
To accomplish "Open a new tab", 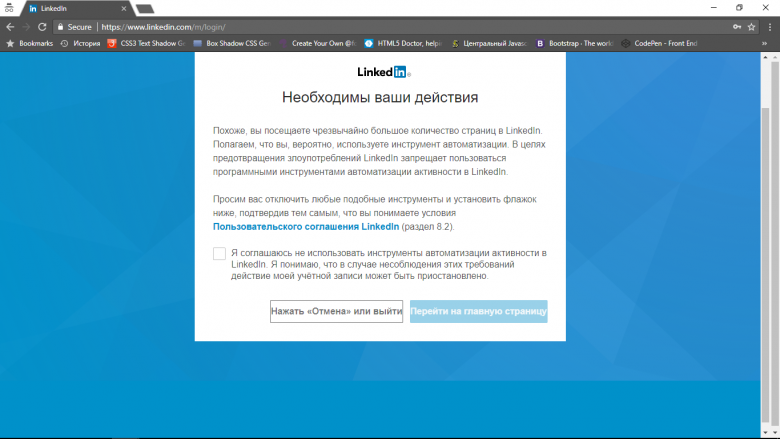I will click(145, 9).
